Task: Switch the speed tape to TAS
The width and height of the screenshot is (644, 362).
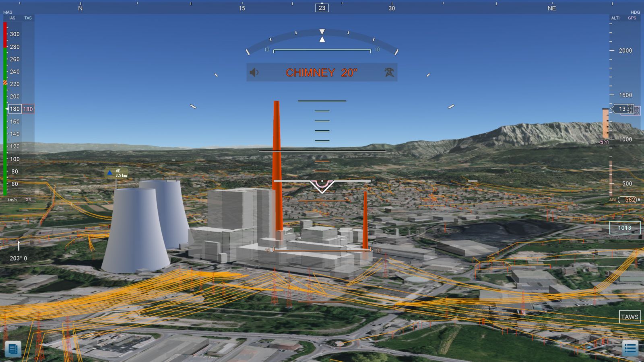Action: (x=28, y=18)
